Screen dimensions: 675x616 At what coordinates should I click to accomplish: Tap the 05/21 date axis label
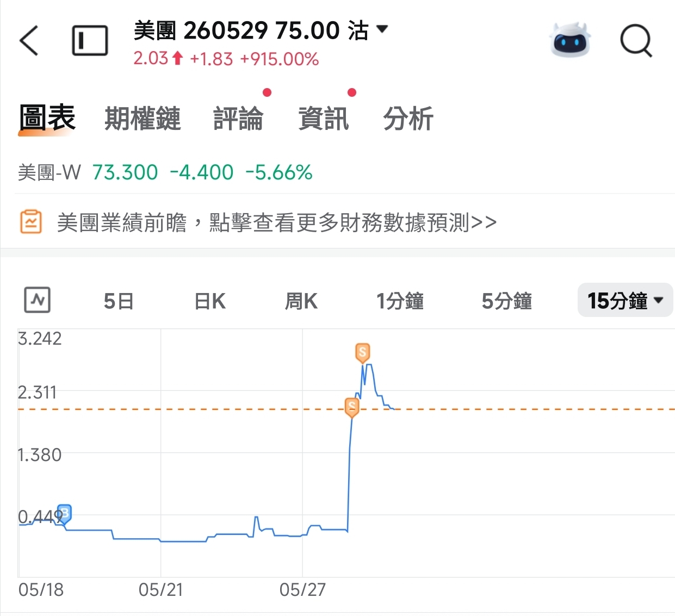(x=161, y=590)
